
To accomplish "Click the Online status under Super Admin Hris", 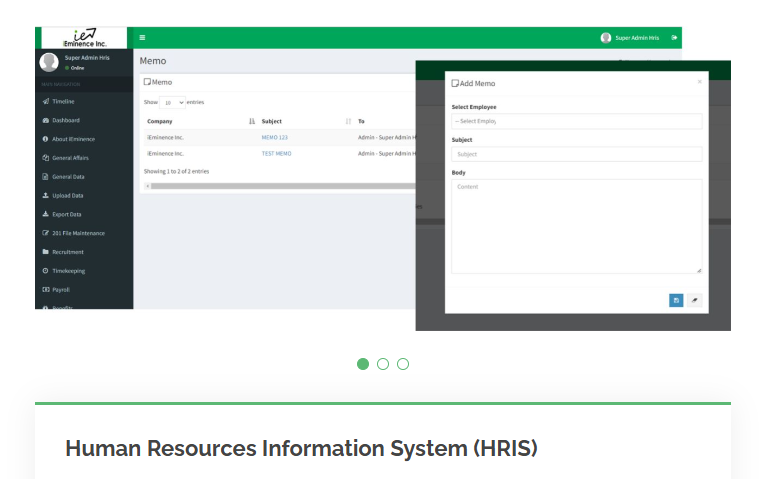I will pos(75,68).
